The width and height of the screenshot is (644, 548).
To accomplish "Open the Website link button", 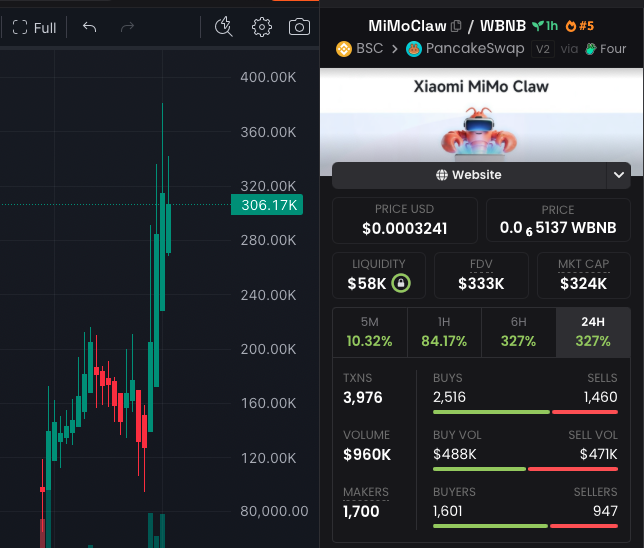I will tap(469, 175).
